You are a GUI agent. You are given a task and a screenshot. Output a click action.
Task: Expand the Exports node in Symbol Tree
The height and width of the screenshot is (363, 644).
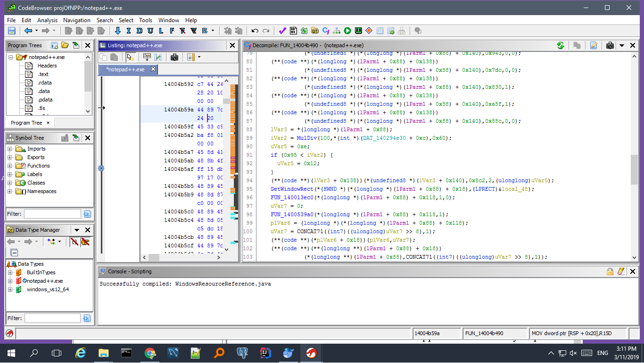click(x=10, y=157)
